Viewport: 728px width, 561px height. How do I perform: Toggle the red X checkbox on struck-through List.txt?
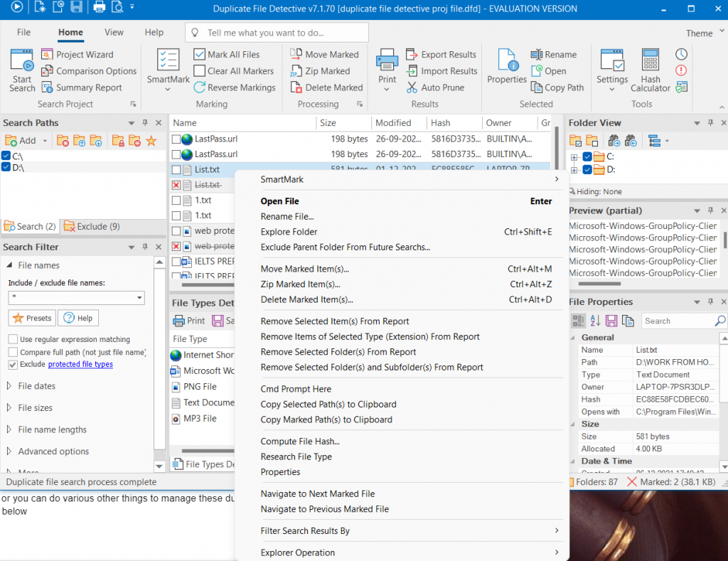click(176, 185)
